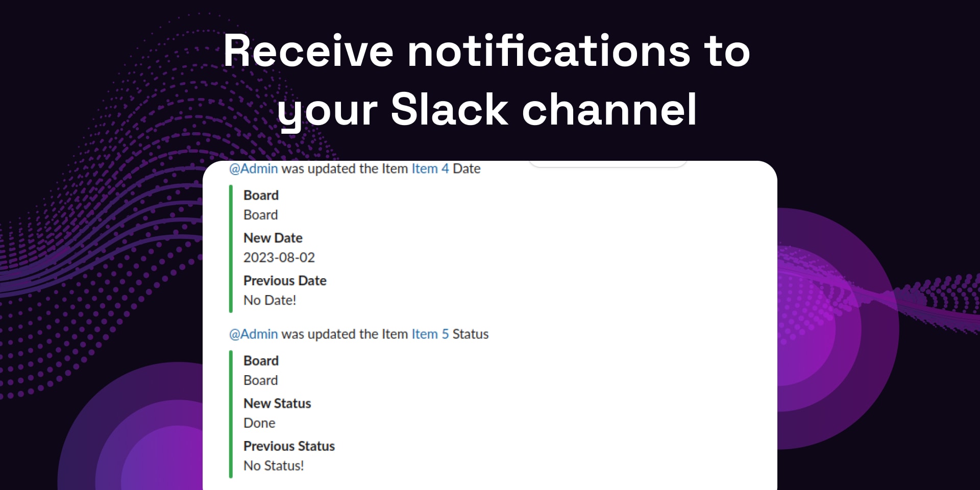Click the 'New Date' field label
This screenshot has width=980, height=490.
coord(273,238)
